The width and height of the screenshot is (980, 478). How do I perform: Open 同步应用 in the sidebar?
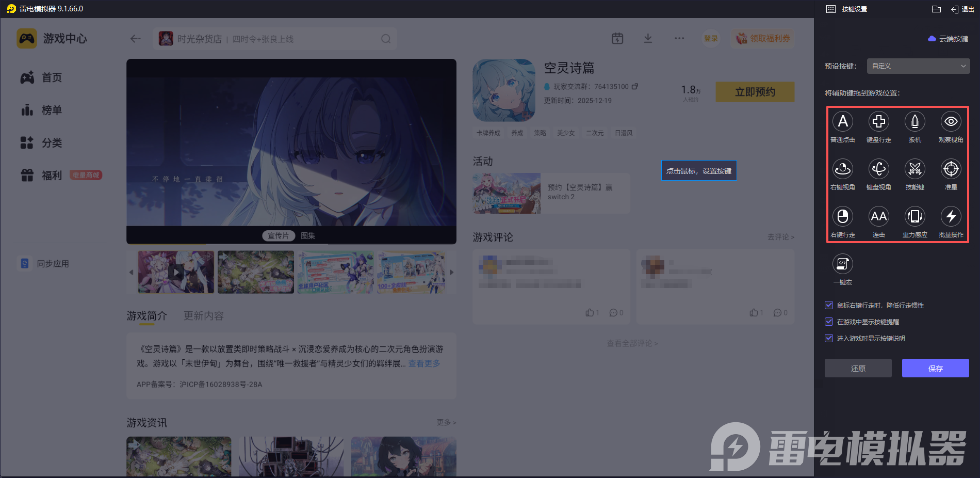44,264
